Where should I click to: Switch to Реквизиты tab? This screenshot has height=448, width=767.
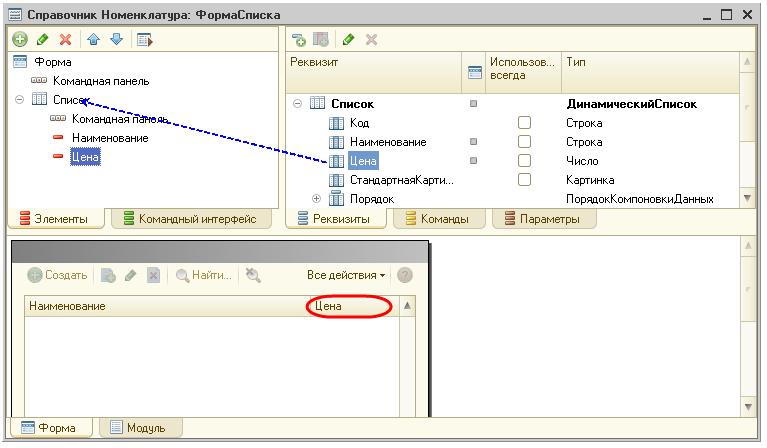[335, 219]
